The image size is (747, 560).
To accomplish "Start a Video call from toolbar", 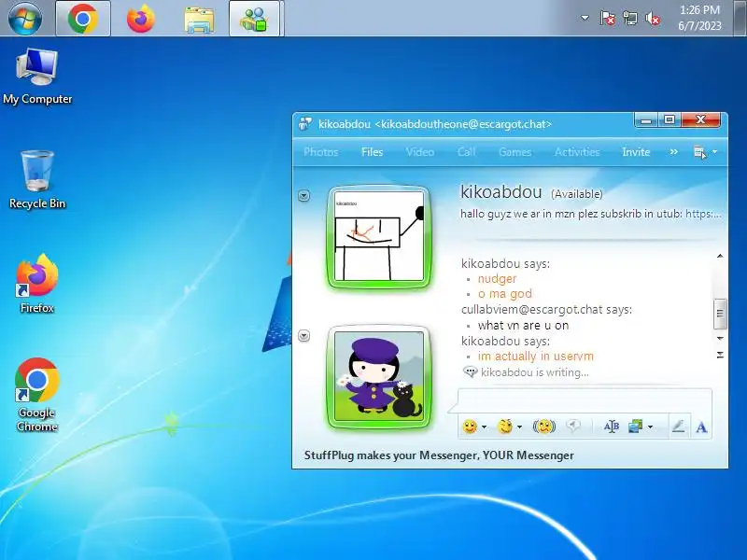I will pos(419,152).
